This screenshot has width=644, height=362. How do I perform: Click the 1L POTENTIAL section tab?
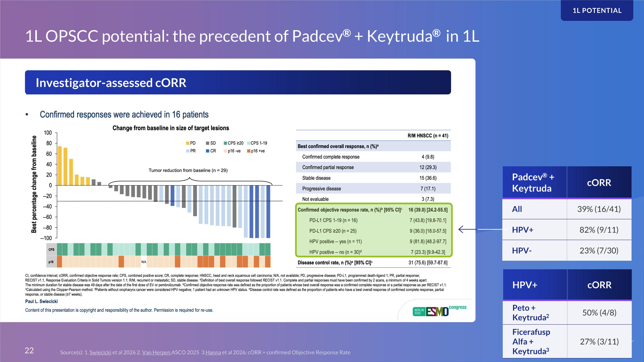click(x=597, y=11)
